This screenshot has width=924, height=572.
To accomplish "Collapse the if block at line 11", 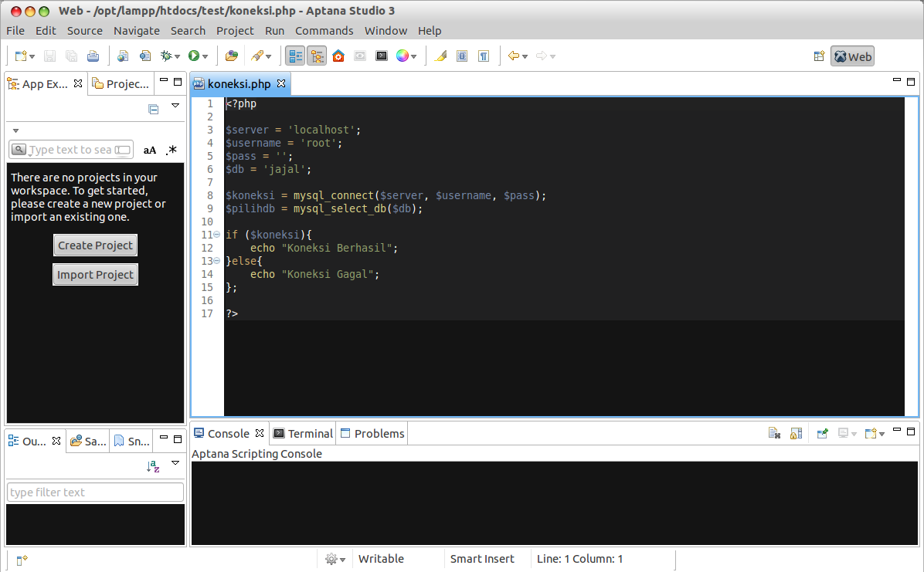I will point(217,235).
